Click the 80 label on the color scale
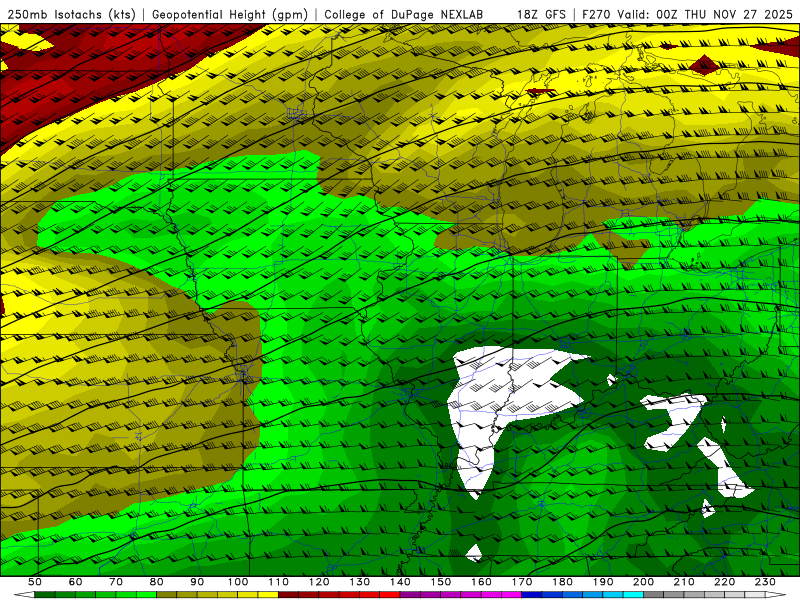 coord(157,582)
